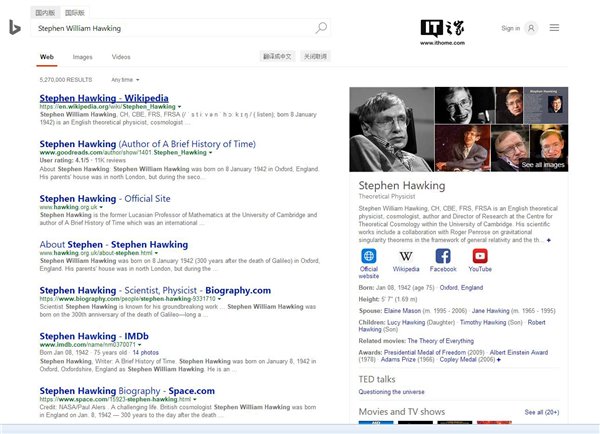This screenshot has width=600, height=434.
Task: Expand about-stephen.html URL dropdown arrow
Action: [x=156, y=253]
